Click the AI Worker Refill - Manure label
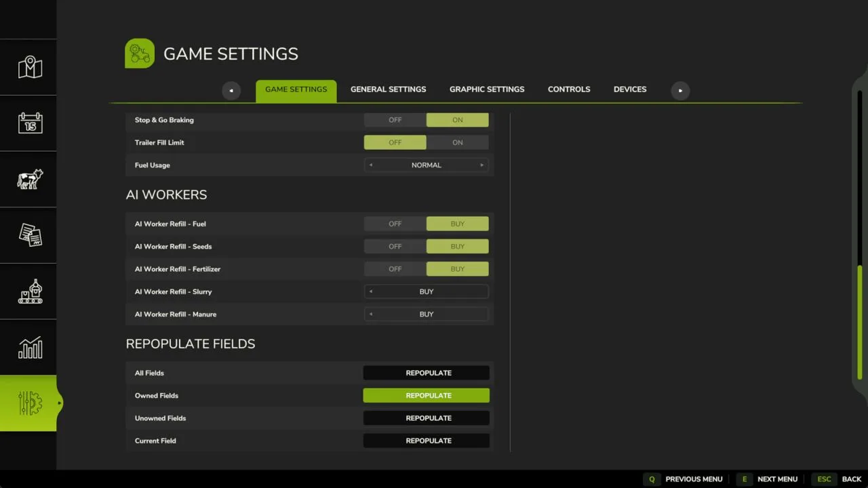 point(176,314)
